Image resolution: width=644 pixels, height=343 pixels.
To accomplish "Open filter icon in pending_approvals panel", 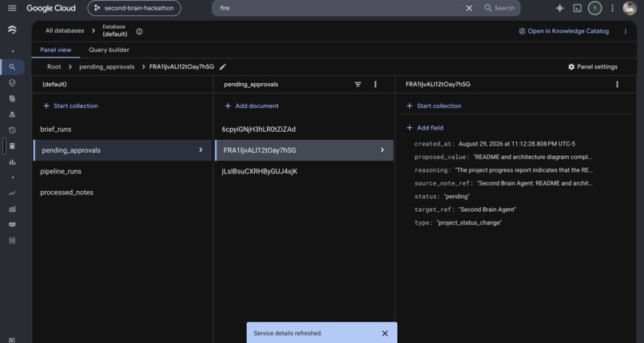I will click(x=358, y=84).
